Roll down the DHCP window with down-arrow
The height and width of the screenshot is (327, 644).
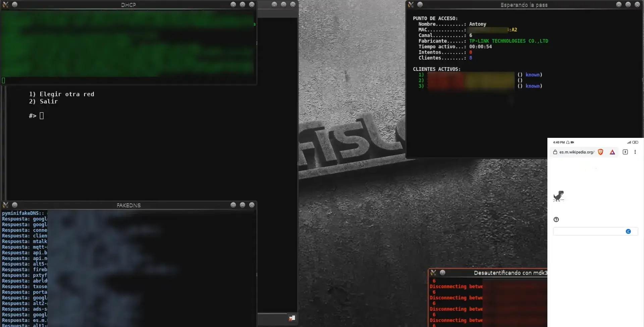[x=233, y=5]
